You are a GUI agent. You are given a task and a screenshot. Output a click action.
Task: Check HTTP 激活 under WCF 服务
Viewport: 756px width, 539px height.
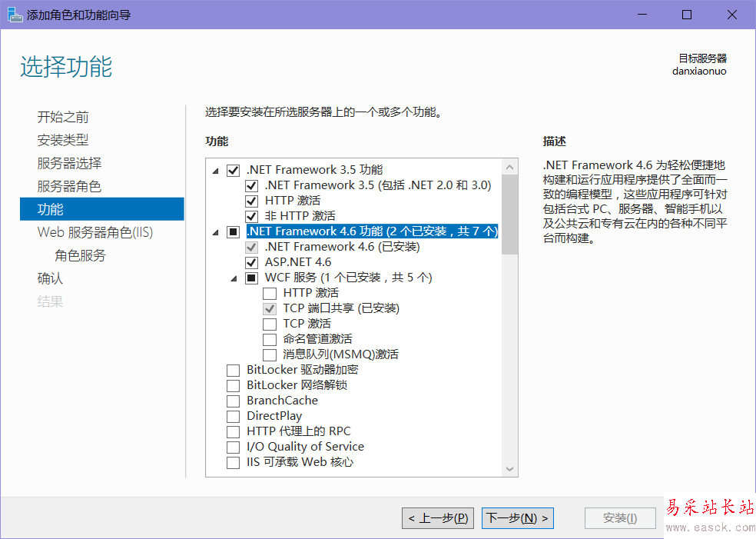(x=270, y=294)
